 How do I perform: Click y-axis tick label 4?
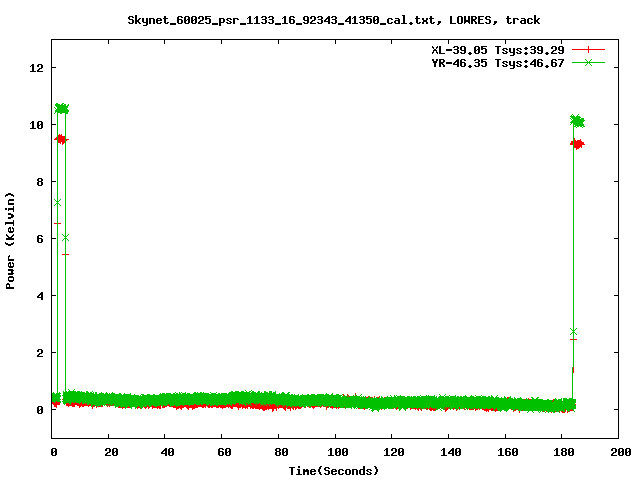pyautogui.click(x=40, y=296)
